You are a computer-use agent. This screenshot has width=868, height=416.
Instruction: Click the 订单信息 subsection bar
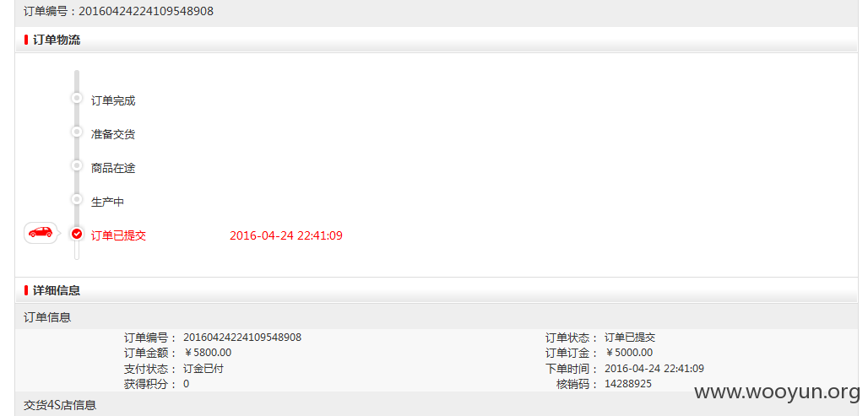tap(437, 317)
